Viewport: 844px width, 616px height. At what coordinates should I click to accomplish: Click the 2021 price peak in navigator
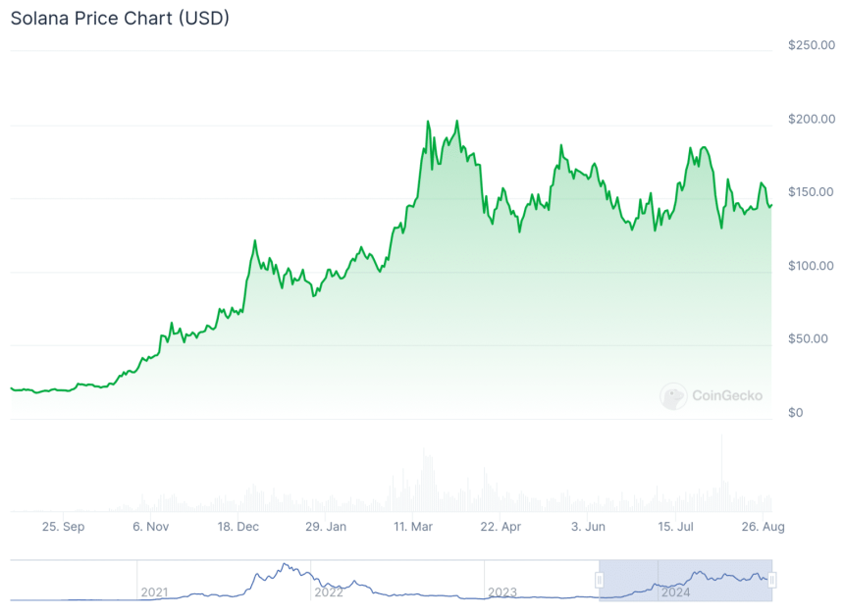(x=284, y=565)
